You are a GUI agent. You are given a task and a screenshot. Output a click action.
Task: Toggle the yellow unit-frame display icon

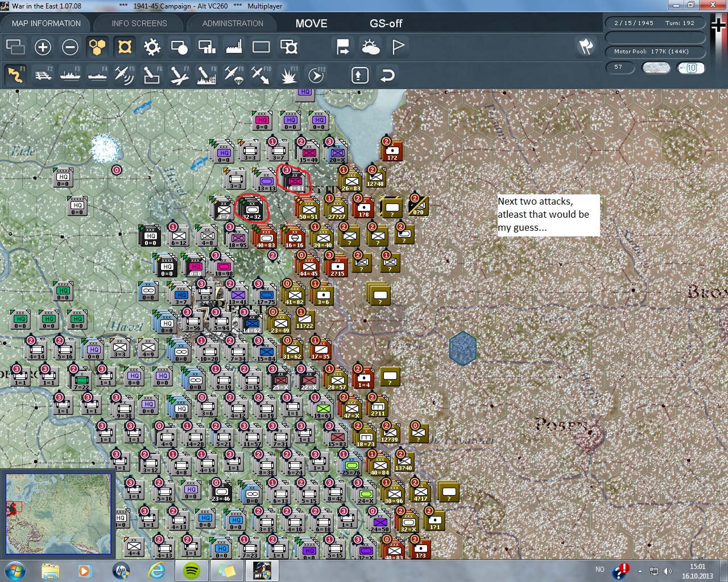125,47
